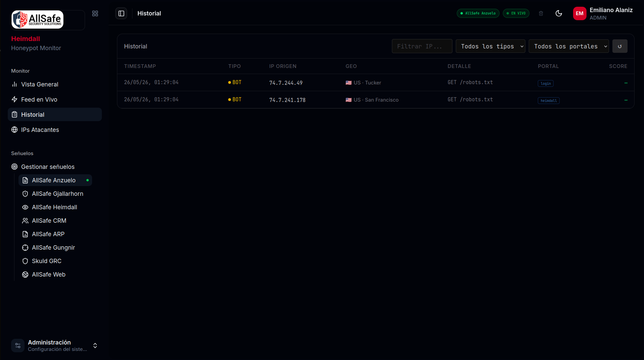This screenshot has height=360, width=644.
Task: Click the AllSafe Security Solutions logo
Action: tap(38, 20)
